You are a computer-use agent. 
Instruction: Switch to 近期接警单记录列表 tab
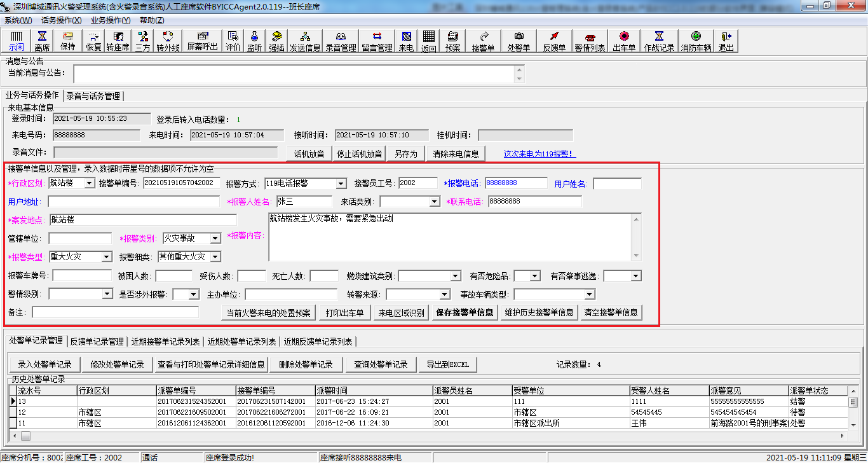tap(166, 342)
